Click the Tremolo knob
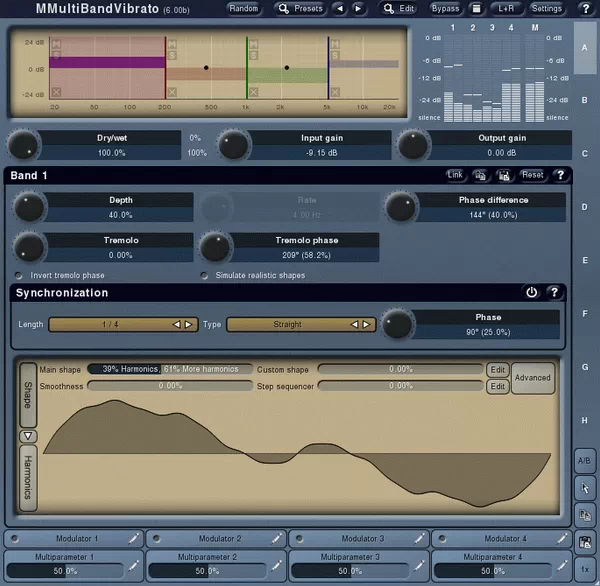 point(29,247)
